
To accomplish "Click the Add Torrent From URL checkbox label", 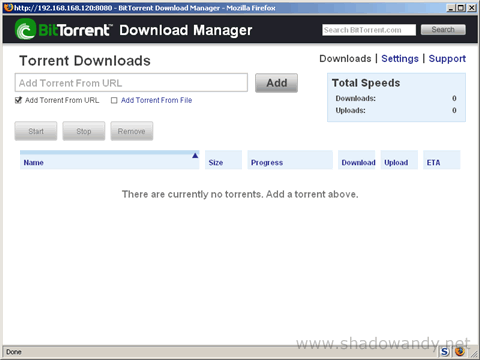I will [62, 100].
